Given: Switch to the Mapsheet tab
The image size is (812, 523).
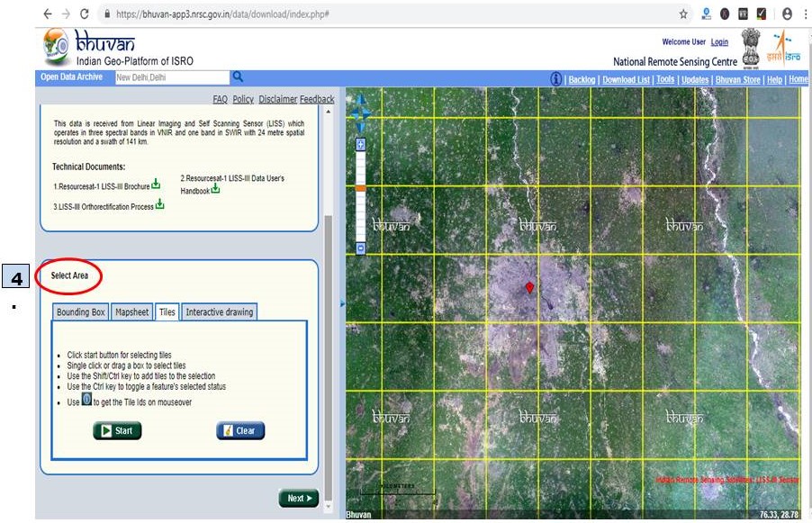Looking at the screenshot, I should [132, 311].
